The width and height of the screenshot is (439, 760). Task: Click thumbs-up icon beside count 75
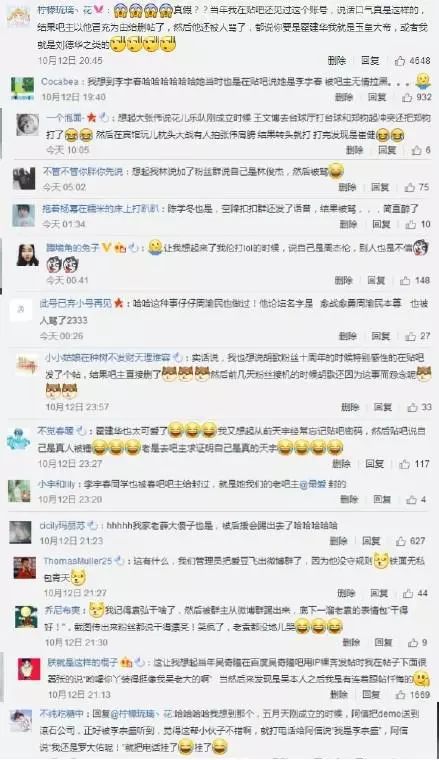(410, 187)
